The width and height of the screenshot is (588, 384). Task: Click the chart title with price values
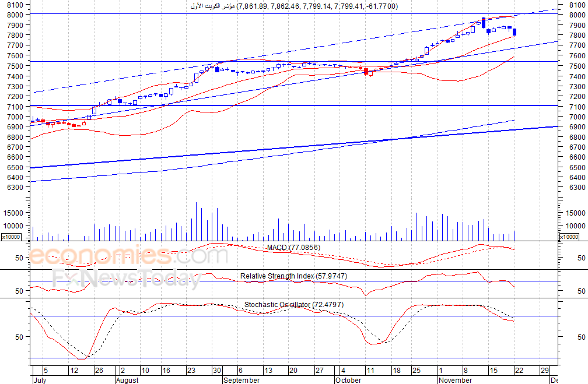295,6
